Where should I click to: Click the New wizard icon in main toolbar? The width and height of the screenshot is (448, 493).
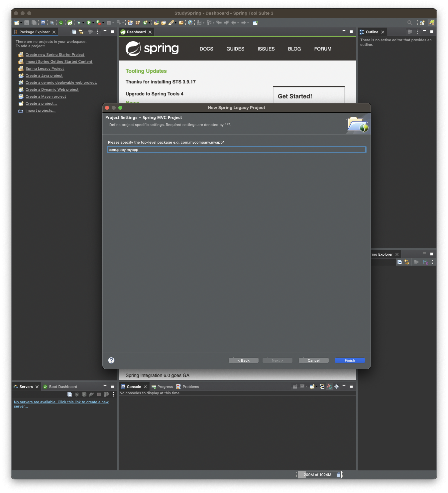pyautogui.click(x=17, y=23)
